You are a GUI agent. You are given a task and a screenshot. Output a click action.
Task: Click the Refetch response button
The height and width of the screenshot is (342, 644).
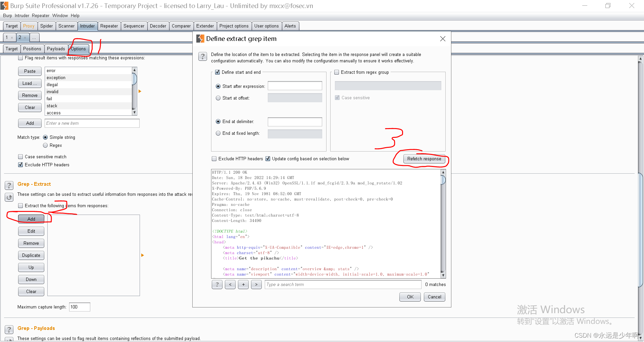coord(424,159)
